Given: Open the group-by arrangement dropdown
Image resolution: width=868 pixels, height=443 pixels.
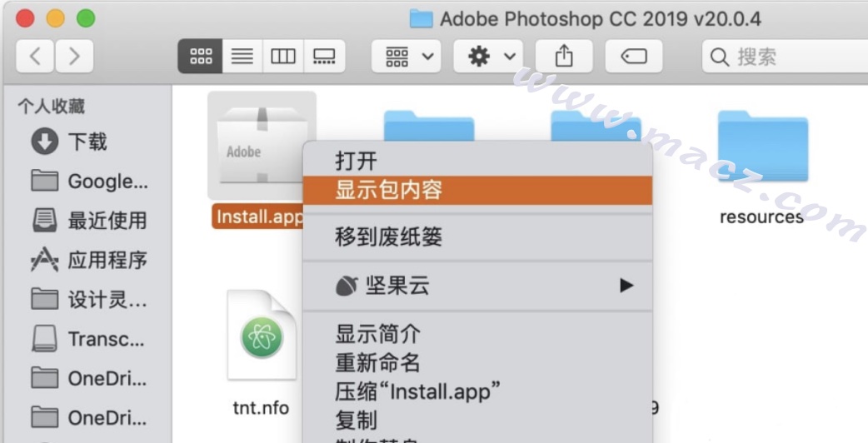Looking at the screenshot, I should point(407,56).
